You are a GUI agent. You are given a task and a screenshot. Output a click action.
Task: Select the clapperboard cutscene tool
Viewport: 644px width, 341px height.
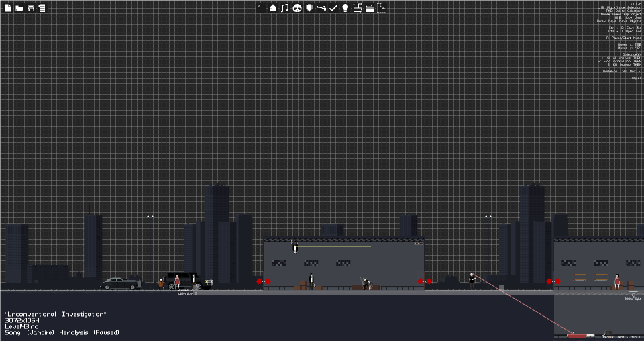point(369,8)
